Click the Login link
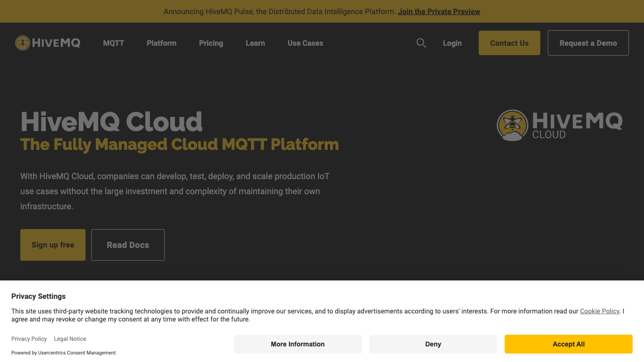Image resolution: width=644 pixels, height=362 pixels. [452, 43]
